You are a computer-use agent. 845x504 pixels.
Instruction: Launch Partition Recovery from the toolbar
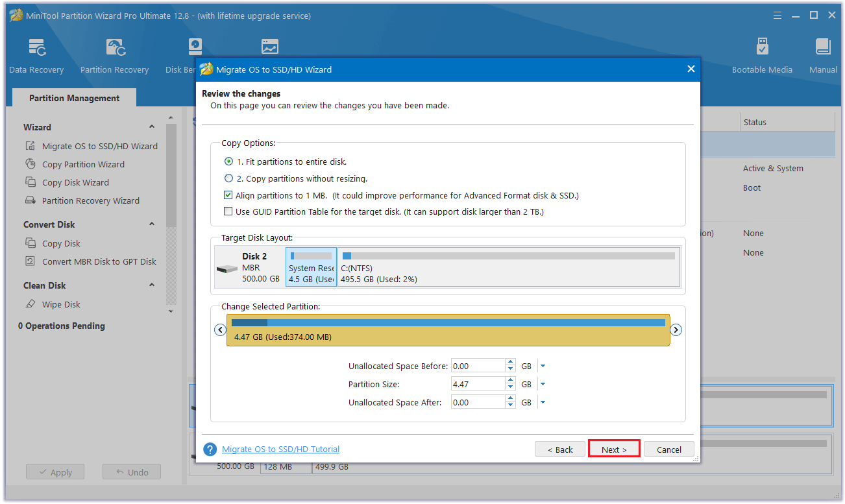pyautogui.click(x=114, y=55)
